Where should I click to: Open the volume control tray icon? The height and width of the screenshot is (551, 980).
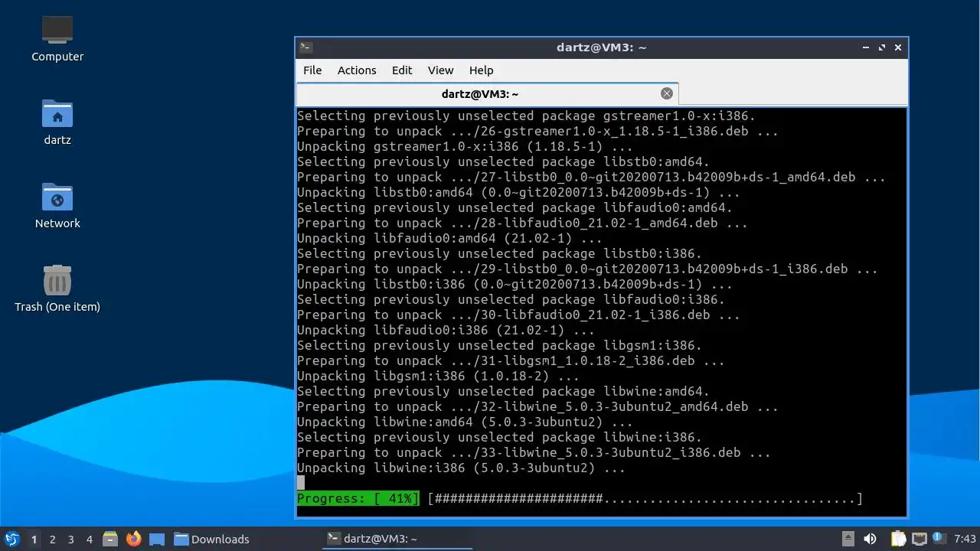(870, 539)
